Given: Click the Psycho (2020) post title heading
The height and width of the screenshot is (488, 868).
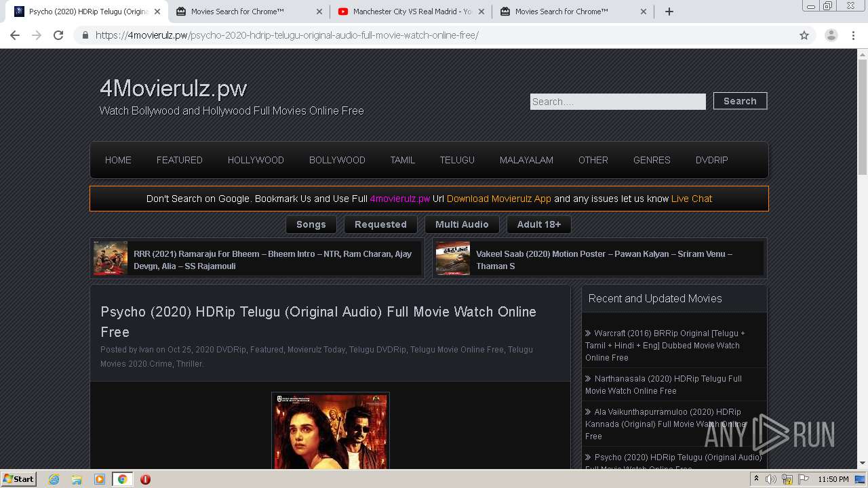Looking at the screenshot, I should (319, 322).
